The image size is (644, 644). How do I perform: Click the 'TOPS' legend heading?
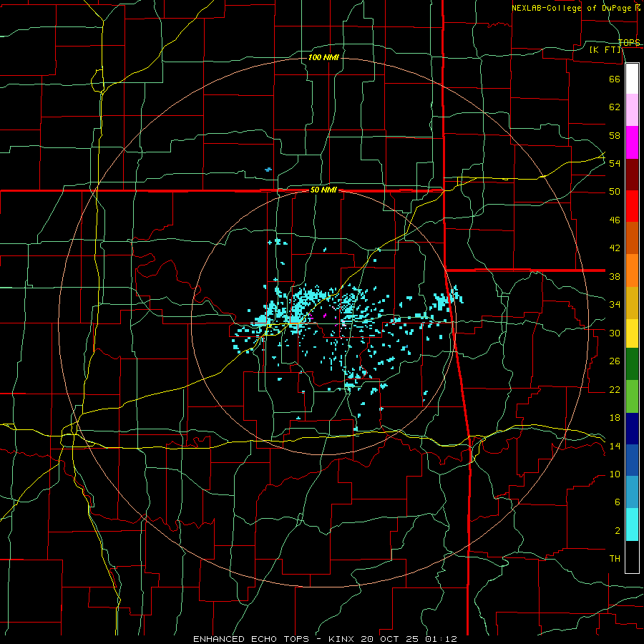pos(629,43)
